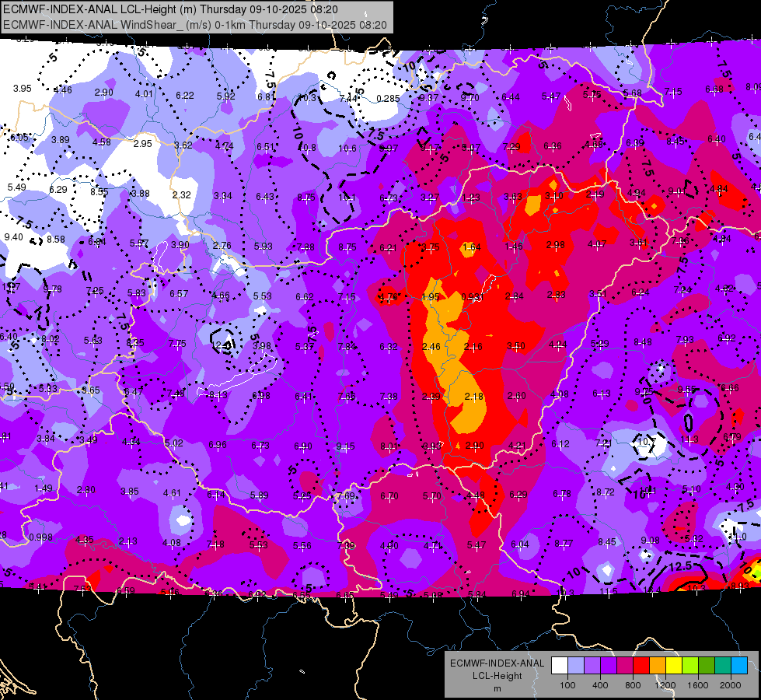Click the wind shear value 1.46
The height and width of the screenshot is (700, 761).
(x=514, y=247)
